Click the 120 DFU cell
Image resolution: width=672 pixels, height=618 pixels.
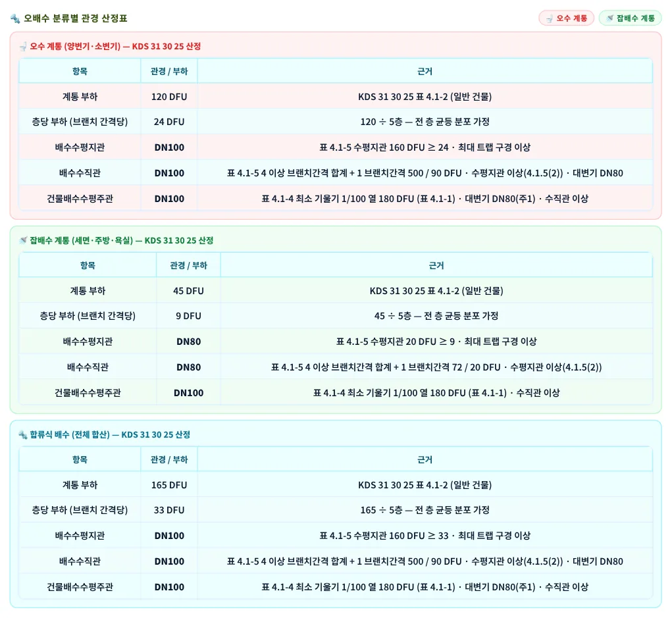[169, 97]
